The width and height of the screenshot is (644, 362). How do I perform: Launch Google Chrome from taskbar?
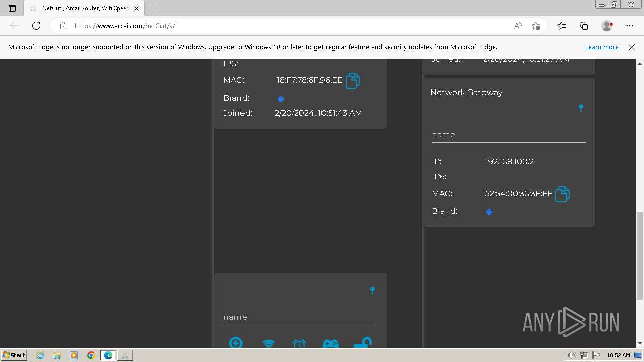(91, 355)
